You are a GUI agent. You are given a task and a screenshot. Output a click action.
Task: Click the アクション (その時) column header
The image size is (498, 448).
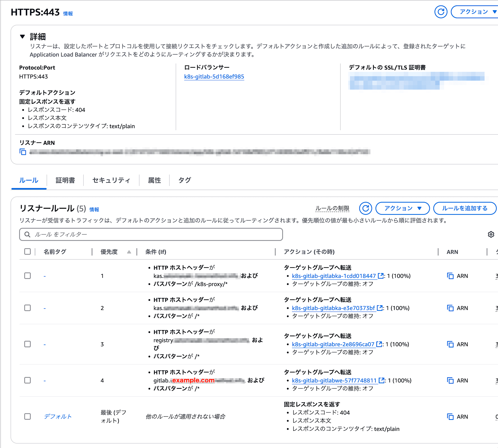(x=309, y=252)
